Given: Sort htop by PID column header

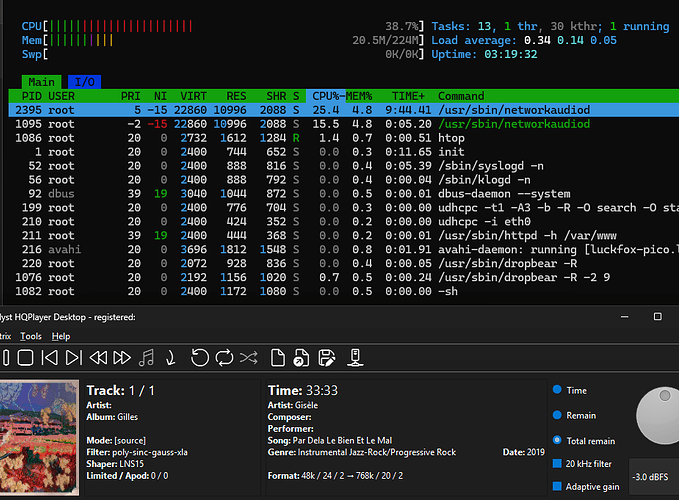Looking at the screenshot, I should (x=32, y=96).
